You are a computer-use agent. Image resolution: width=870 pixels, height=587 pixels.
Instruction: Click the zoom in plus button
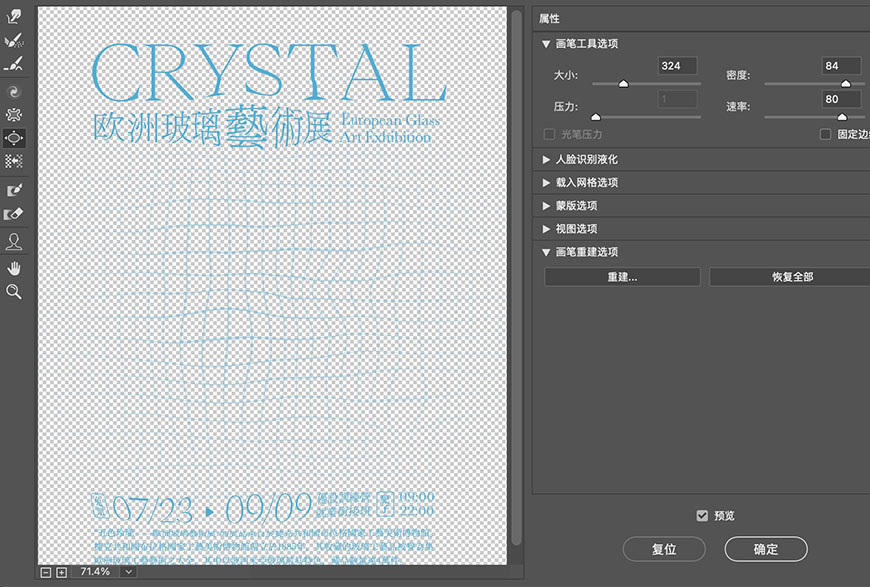point(62,572)
